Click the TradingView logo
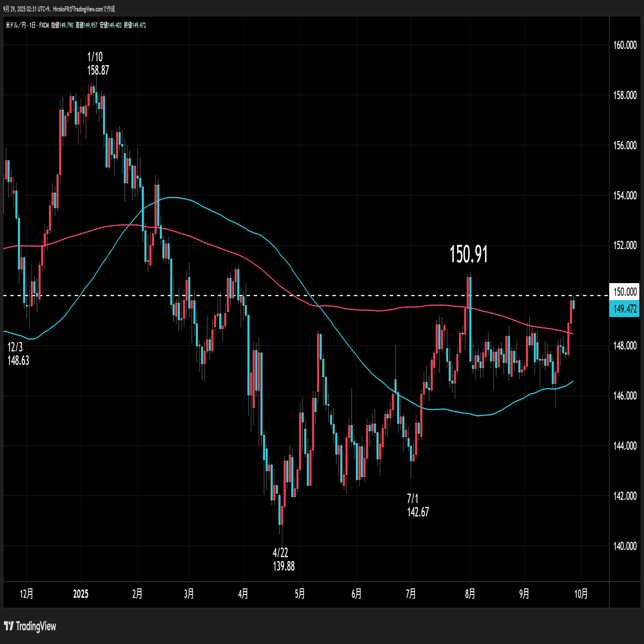Screen dimensions: 644x644 pos(30,626)
